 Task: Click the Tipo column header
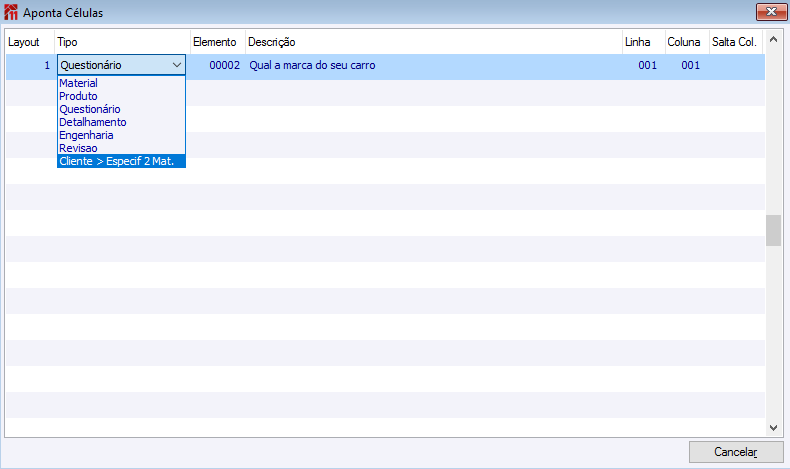[122, 42]
